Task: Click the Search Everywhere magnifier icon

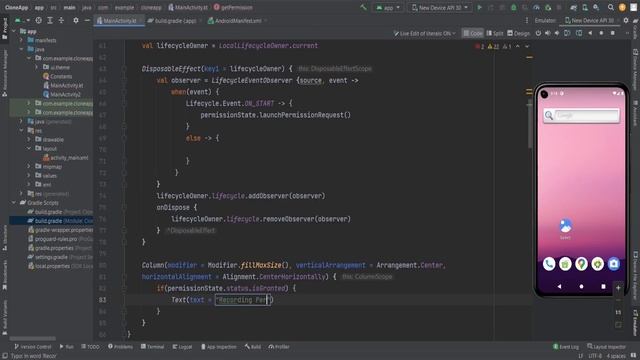Action: 611,7
